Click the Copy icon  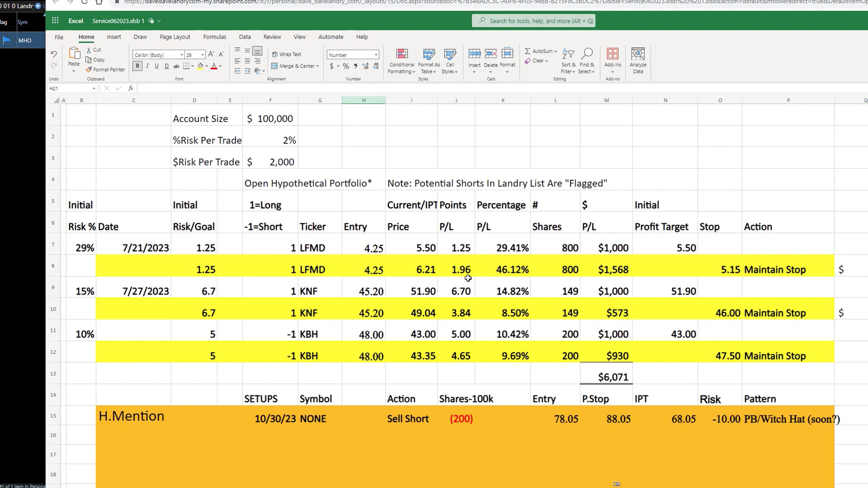(x=89, y=60)
